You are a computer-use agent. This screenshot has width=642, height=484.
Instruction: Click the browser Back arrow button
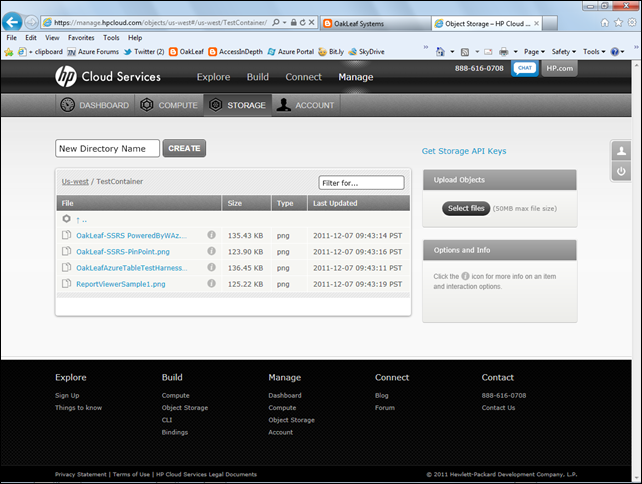12,22
